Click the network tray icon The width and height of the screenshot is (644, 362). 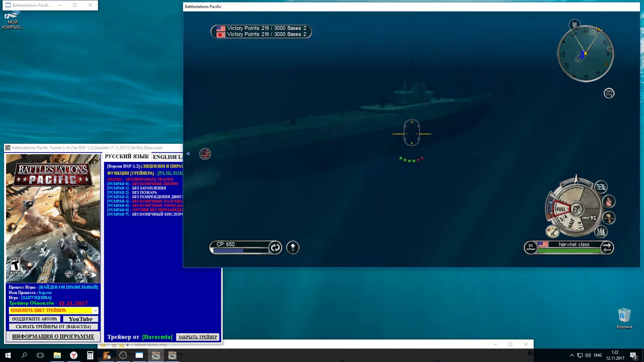click(580, 355)
